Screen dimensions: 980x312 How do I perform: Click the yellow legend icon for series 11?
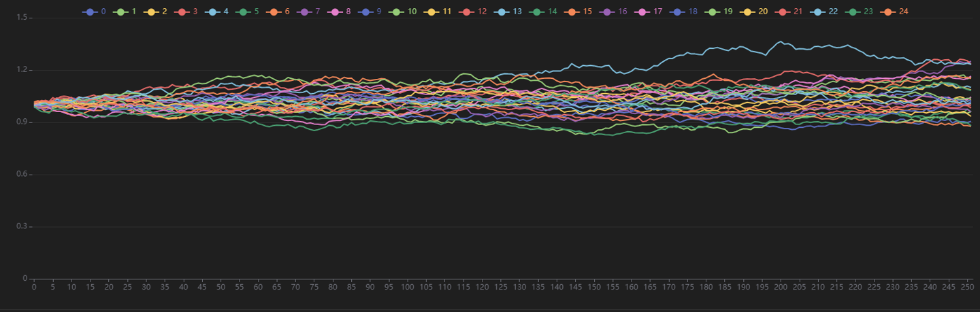pyautogui.click(x=431, y=12)
